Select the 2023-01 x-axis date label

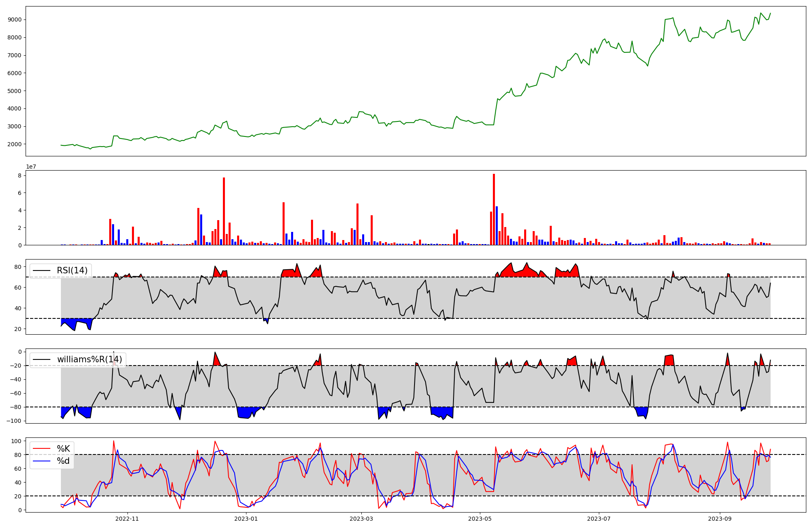[x=246, y=519]
